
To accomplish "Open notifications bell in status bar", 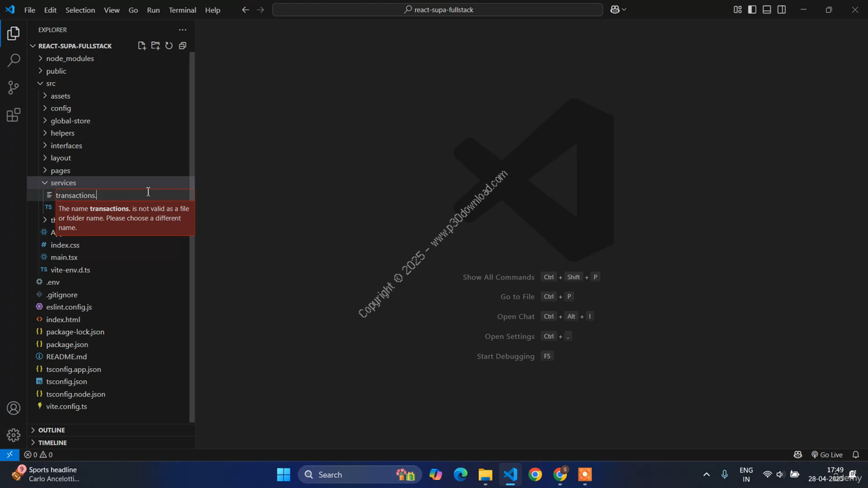I will pos(856,455).
